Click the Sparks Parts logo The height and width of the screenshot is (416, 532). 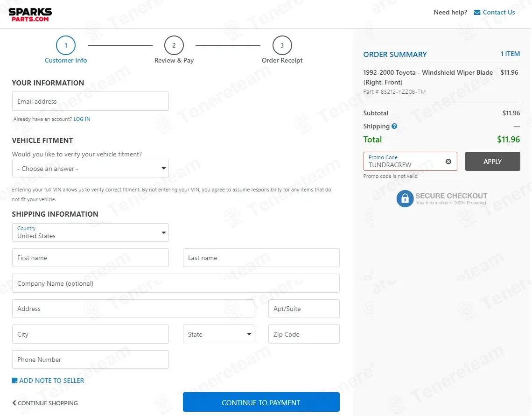[x=30, y=14]
